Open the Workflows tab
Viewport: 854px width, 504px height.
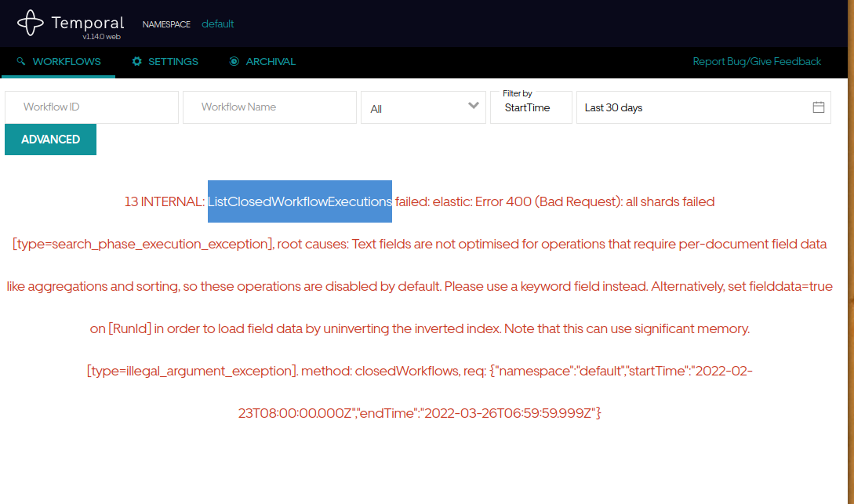[57, 61]
